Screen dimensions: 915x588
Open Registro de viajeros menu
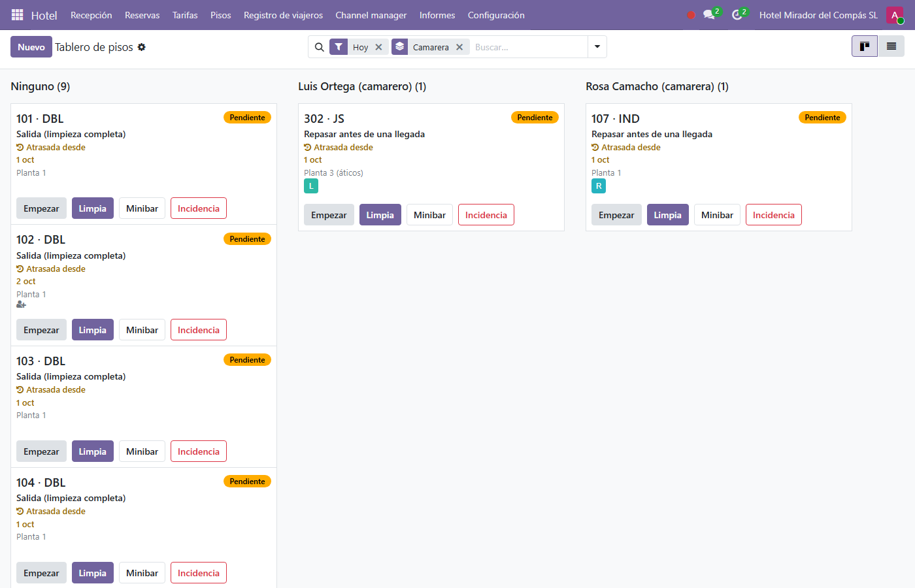coord(284,15)
